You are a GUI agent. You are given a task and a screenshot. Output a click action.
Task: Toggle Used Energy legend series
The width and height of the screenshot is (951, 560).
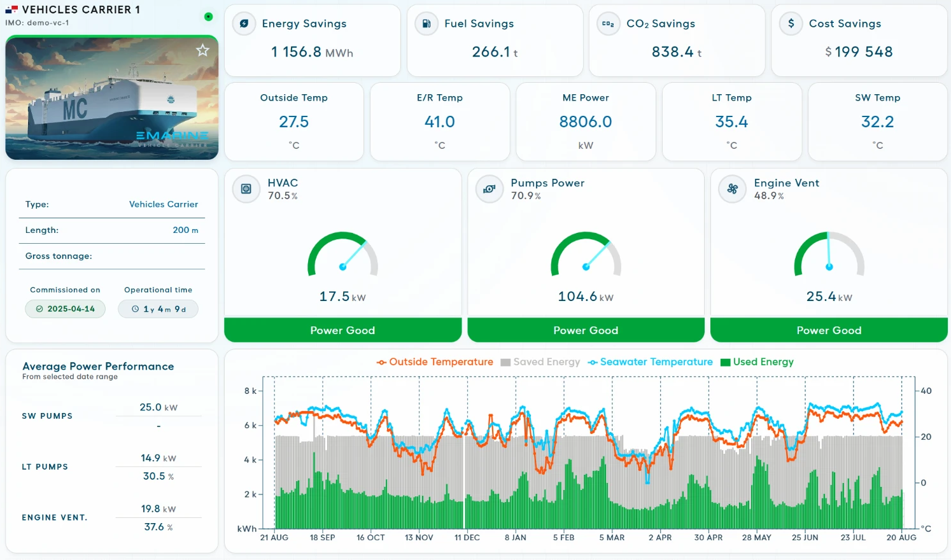coord(757,361)
